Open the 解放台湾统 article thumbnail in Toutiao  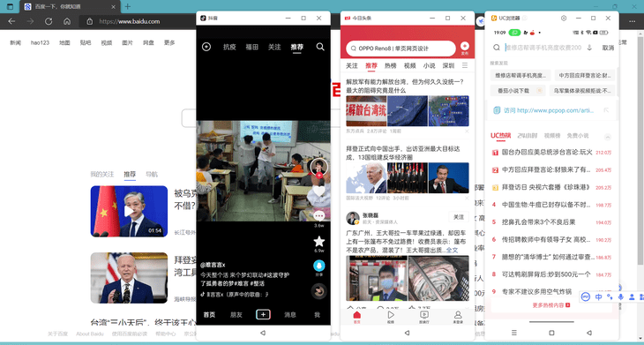pos(366,111)
